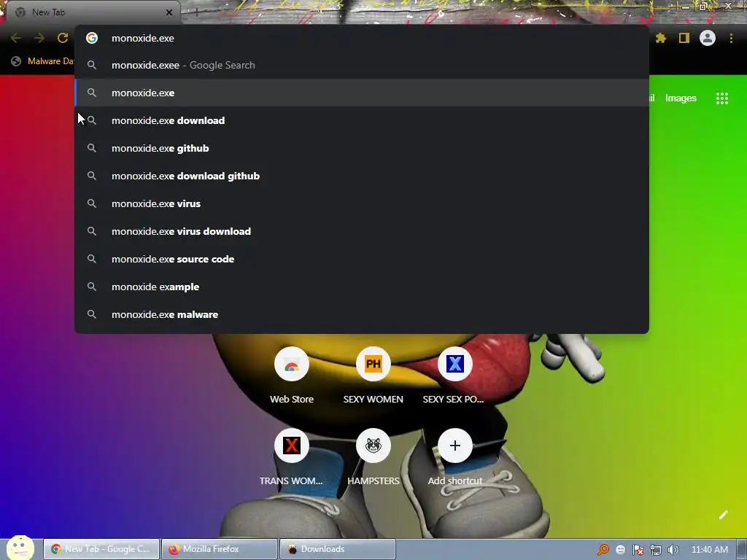Switch to Mozilla Firefox taskbar button

(x=220, y=549)
